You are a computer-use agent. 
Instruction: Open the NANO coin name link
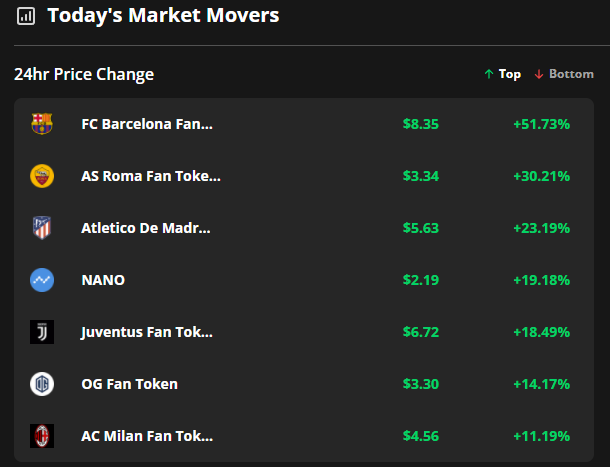[x=103, y=280]
